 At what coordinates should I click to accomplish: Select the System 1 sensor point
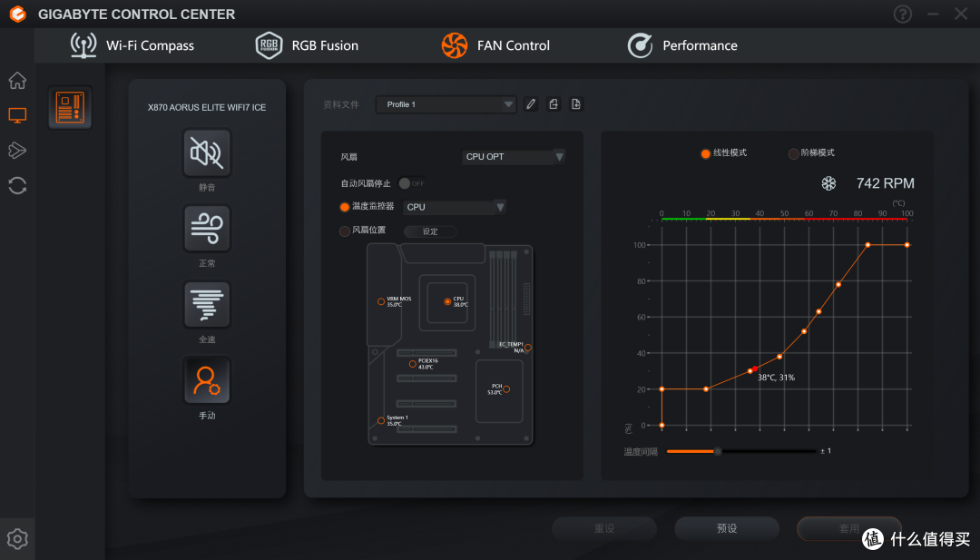pos(381,420)
